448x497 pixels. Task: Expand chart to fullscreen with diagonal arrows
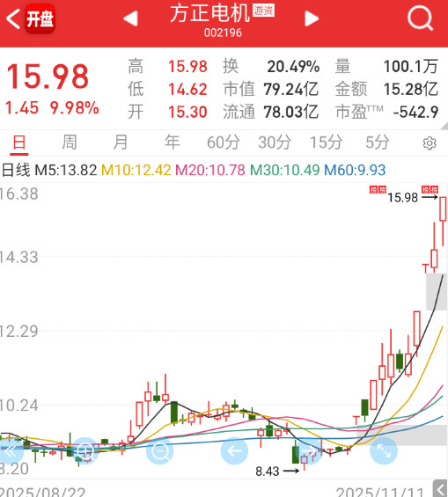384,451
